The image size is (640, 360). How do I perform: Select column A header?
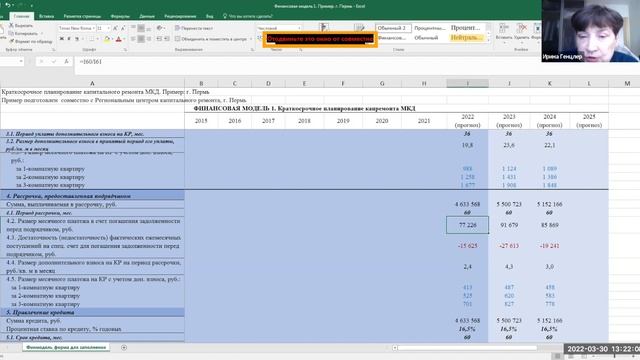[x=92, y=83]
